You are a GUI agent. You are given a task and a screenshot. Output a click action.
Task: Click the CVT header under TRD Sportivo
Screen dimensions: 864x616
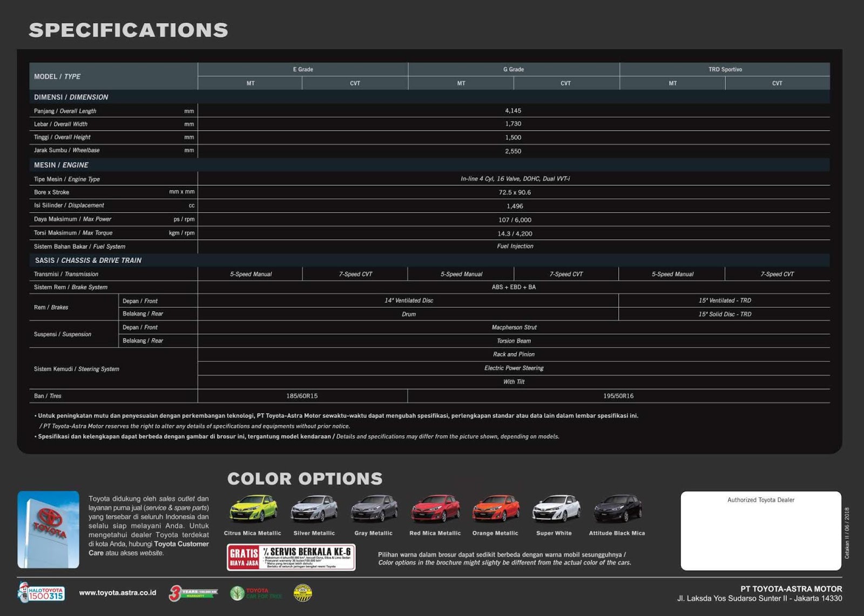point(777,83)
